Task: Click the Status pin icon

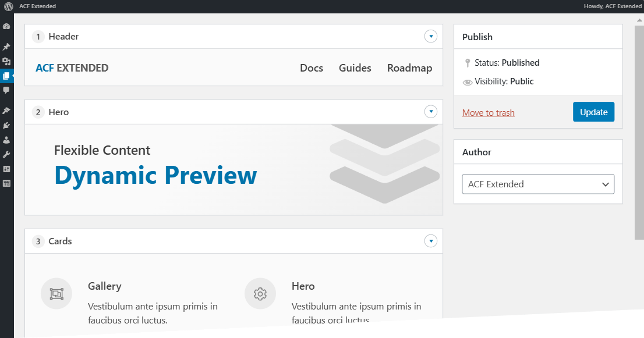Action: click(x=468, y=63)
